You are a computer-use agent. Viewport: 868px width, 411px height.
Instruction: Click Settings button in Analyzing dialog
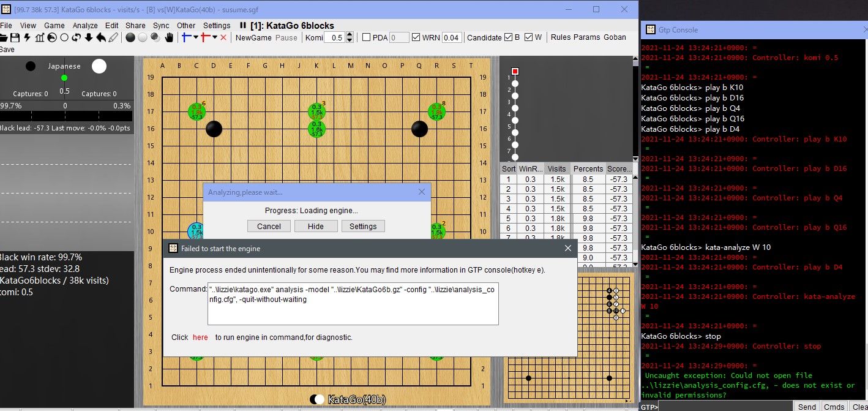click(363, 226)
